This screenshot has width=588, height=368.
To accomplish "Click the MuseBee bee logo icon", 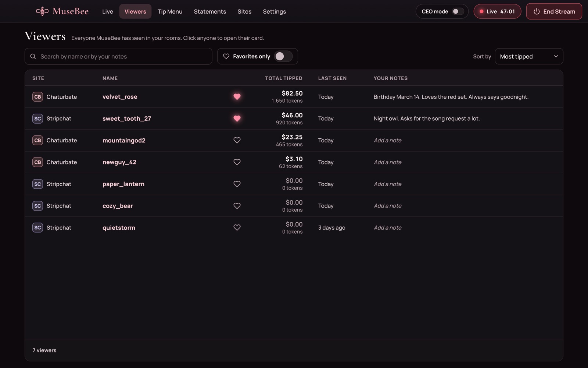I will click(42, 11).
